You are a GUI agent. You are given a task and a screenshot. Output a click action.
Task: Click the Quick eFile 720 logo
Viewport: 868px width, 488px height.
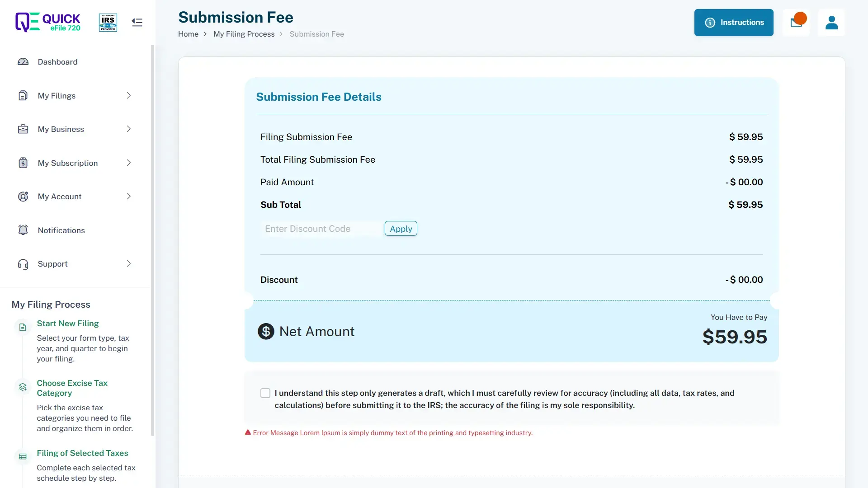click(48, 22)
